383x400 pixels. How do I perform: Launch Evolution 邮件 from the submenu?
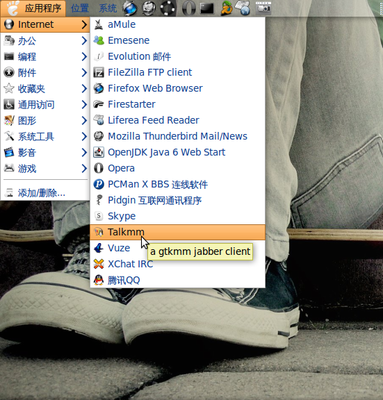pos(178,56)
